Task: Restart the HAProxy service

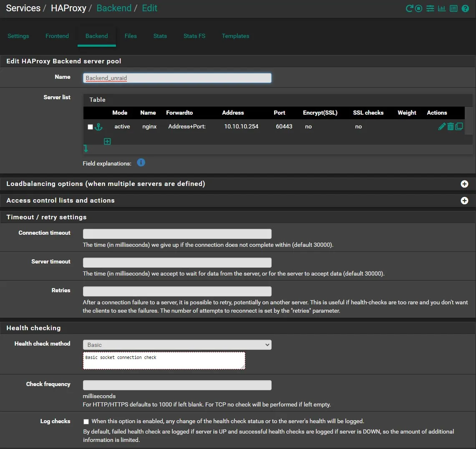Action: (409, 8)
